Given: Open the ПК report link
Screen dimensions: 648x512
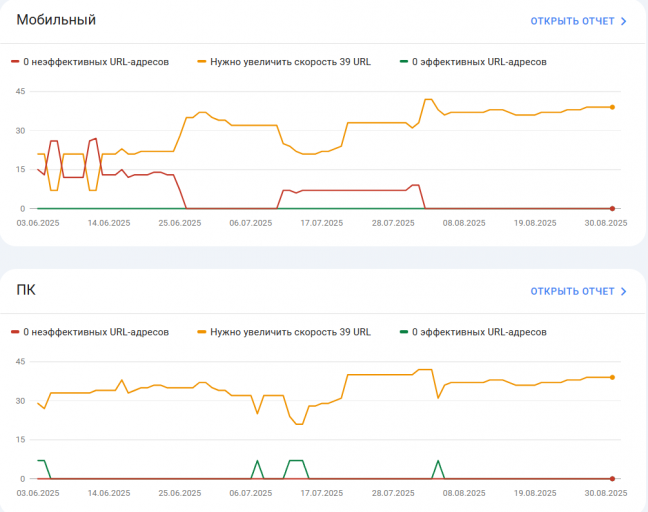Looking at the screenshot, I should 579,291.
